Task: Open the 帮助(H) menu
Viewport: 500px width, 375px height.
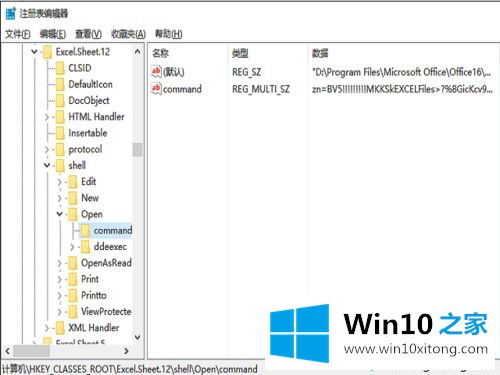Action: (x=169, y=34)
